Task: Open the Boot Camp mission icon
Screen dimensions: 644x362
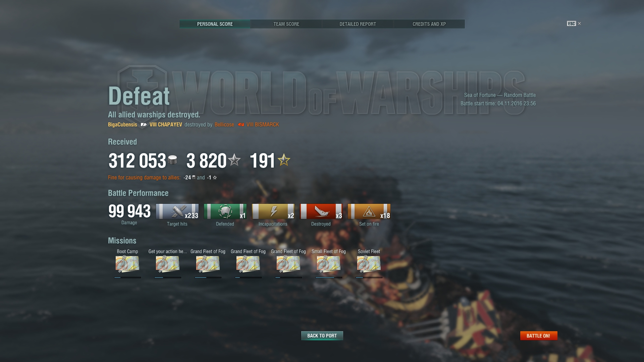Action: (x=127, y=264)
